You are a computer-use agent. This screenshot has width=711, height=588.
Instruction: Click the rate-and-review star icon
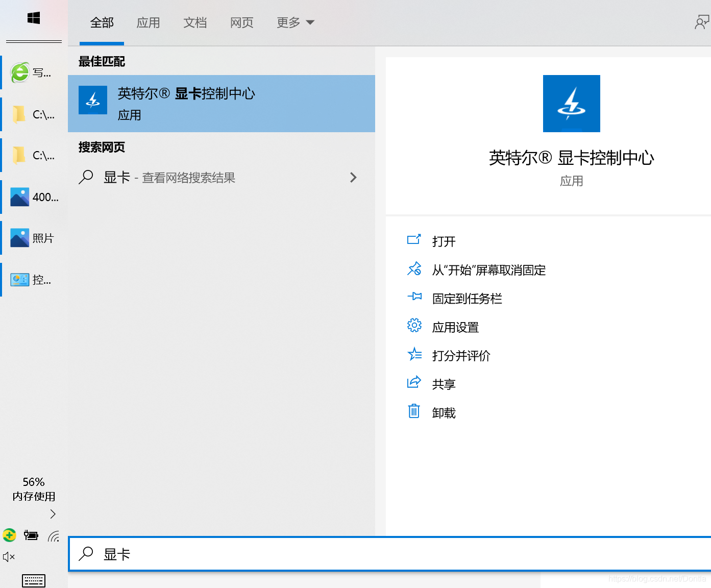414,354
